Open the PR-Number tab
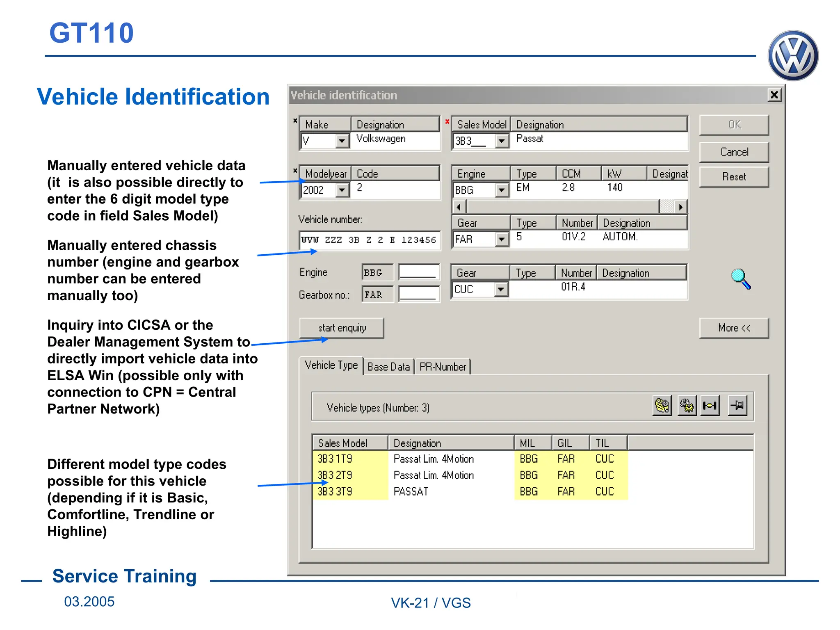The image size is (840, 630). [x=443, y=367]
